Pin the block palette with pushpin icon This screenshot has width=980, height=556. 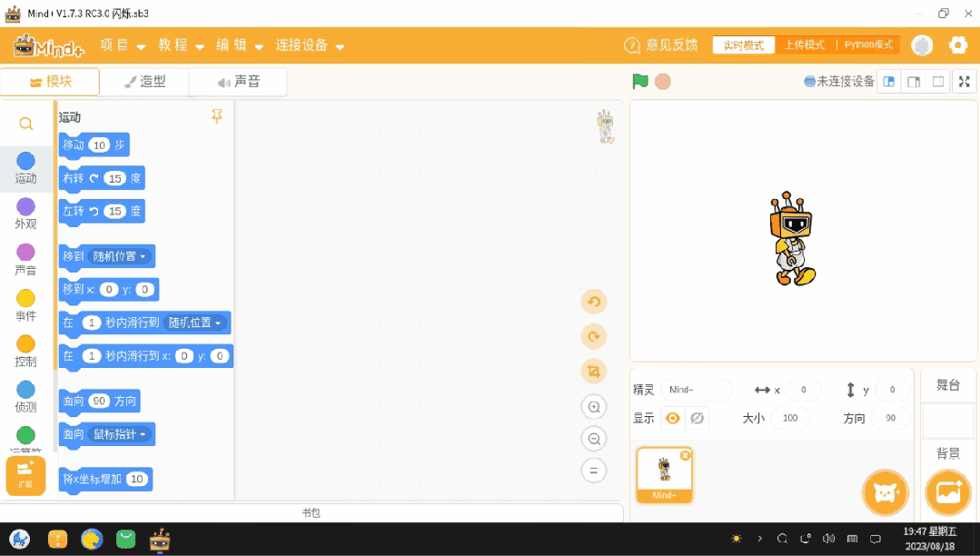(x=217, y=115)
